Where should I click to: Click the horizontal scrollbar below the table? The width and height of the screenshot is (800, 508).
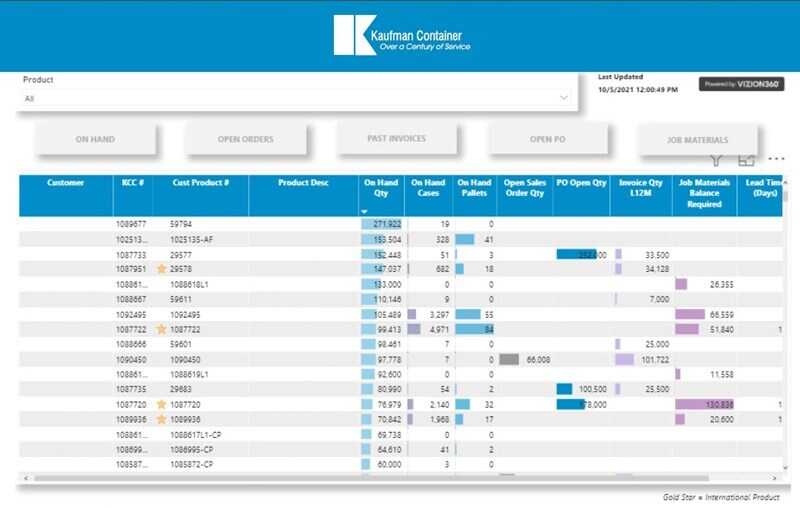(x=400, y=479)
